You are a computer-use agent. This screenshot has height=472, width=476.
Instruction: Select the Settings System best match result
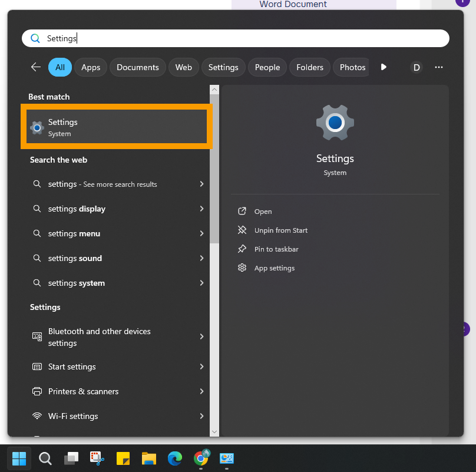click(x=117, y=127)
